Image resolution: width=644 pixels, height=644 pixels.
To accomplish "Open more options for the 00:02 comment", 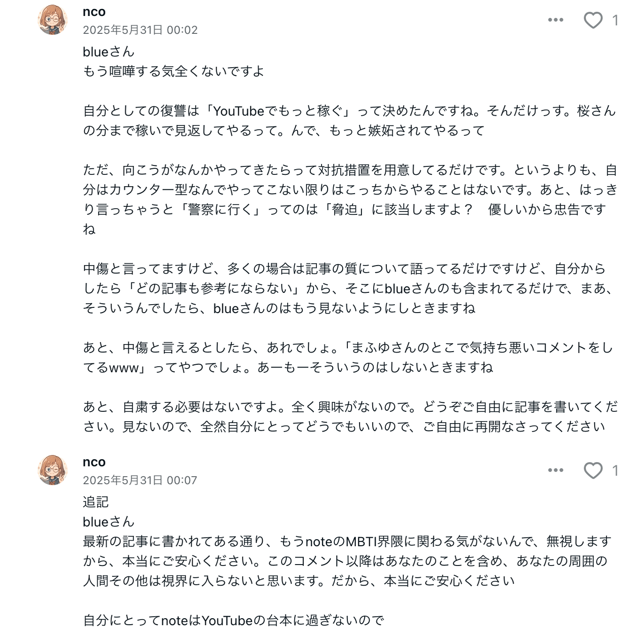I will (x=556, y=20).
